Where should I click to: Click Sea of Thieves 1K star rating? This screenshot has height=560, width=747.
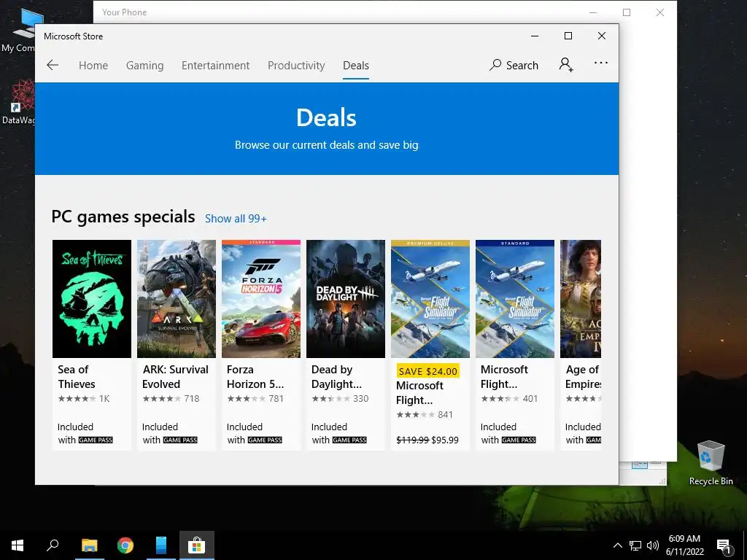(84, 399)
